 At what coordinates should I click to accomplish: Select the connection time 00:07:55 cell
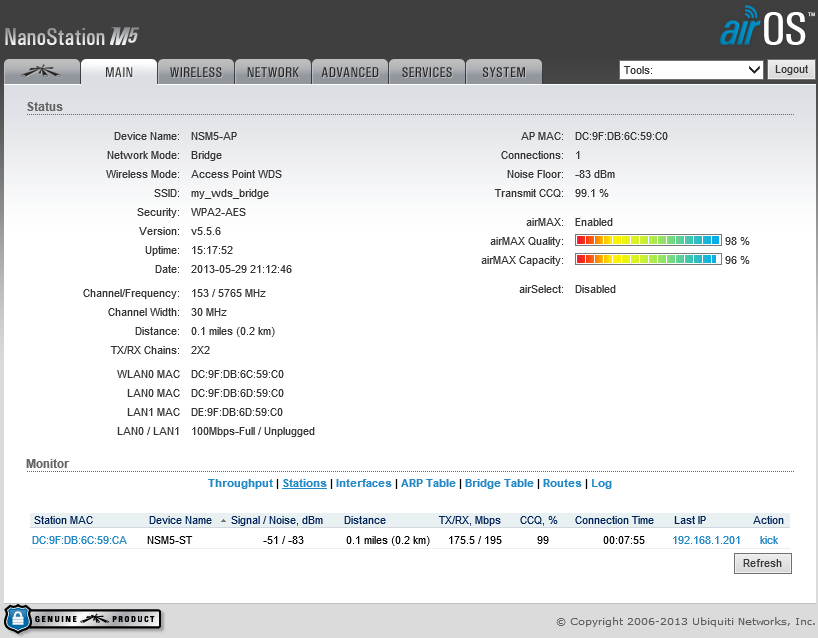click(x=624, y=540)
